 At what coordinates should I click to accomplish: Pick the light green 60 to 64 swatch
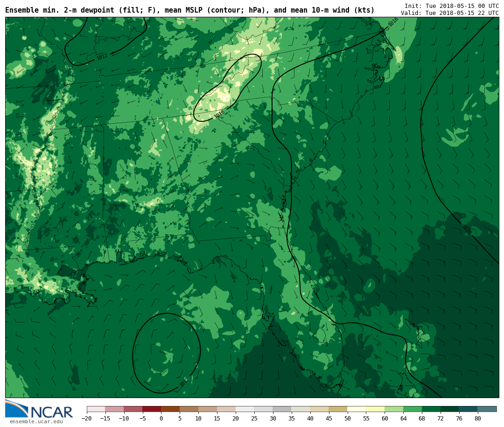[x=394, y=409]
